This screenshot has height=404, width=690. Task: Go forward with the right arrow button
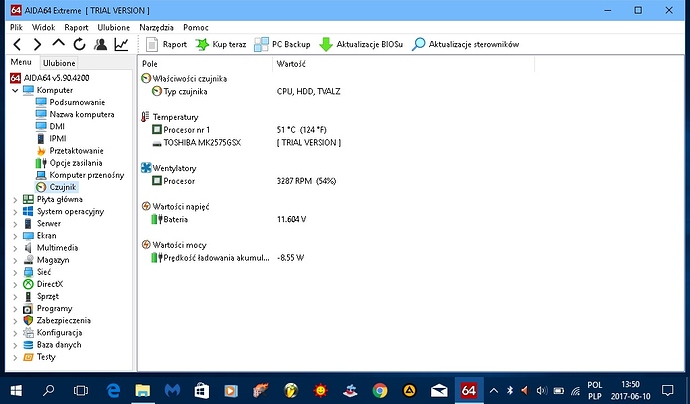coord(37,44)
